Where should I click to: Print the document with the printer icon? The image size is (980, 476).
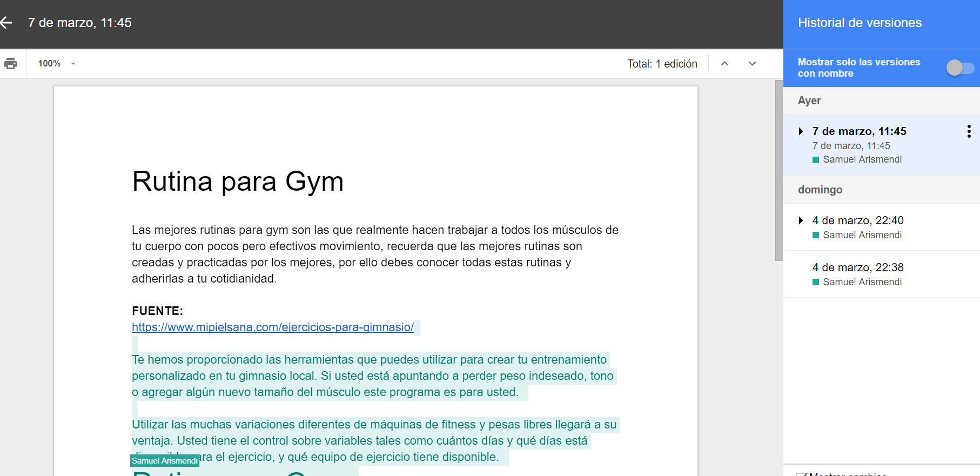(x=10, y=64)
